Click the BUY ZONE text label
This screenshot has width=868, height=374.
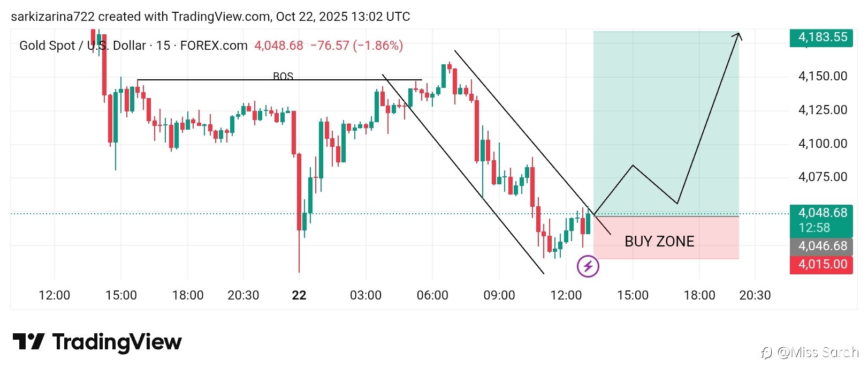(x=659, y=242)
